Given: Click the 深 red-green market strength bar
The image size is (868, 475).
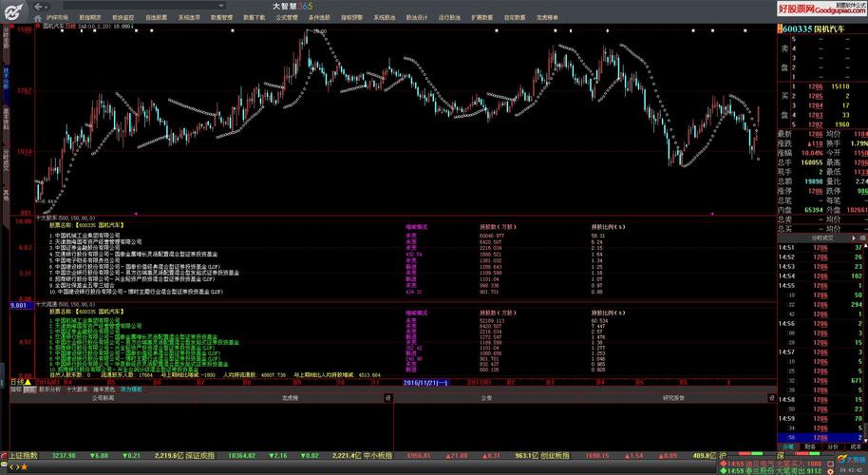Looking at the screenshot, I should pyautogui.click(x=807, y=453).
